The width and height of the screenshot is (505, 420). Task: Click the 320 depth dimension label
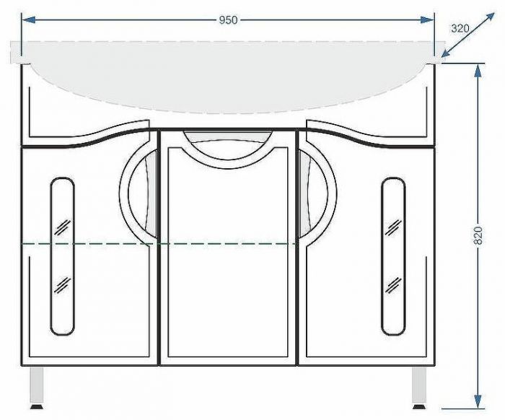pyautogui.click(x=460, y=29)
